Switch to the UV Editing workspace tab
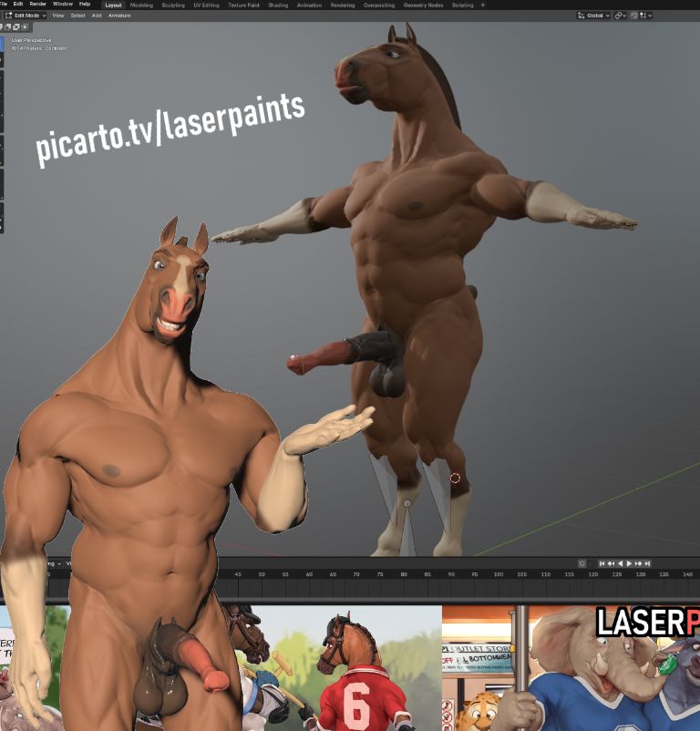700x731 pixels. (206, 5)
